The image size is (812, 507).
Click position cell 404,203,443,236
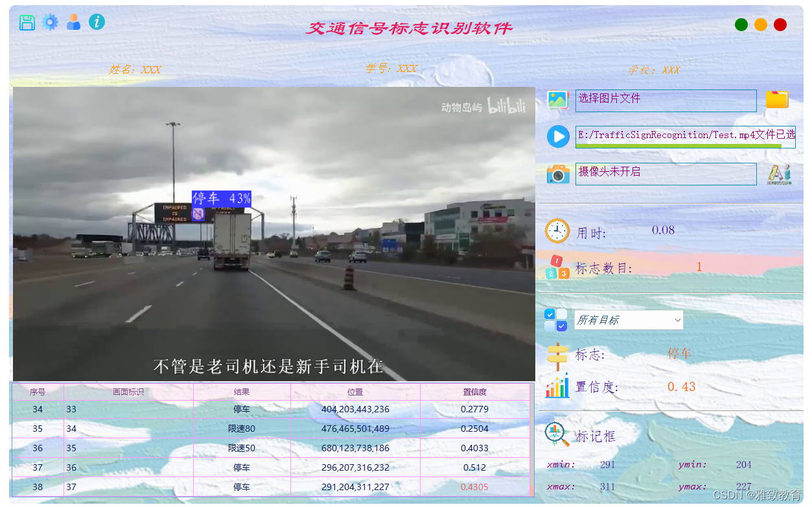pyautogui.click(x=355, y=409)
